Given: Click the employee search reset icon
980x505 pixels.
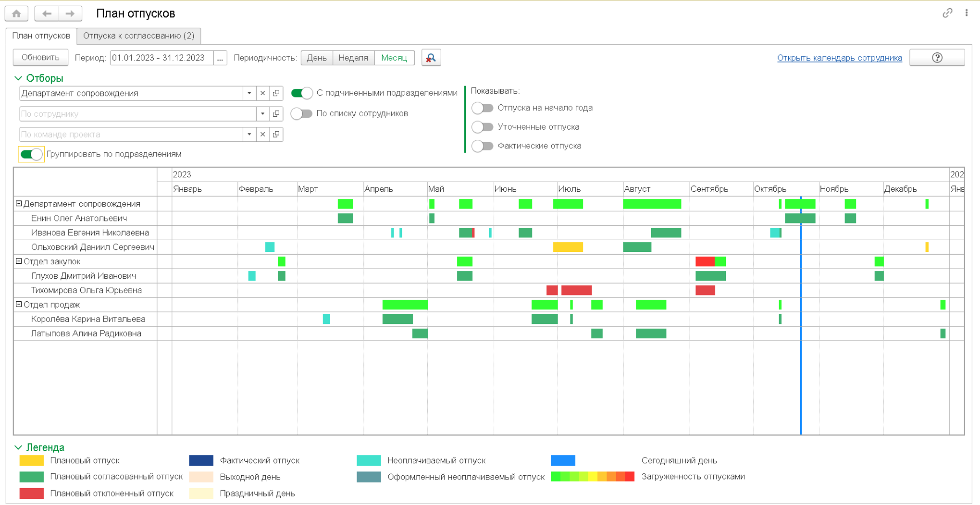Looking at the screenshot, I should coord(431,58).
